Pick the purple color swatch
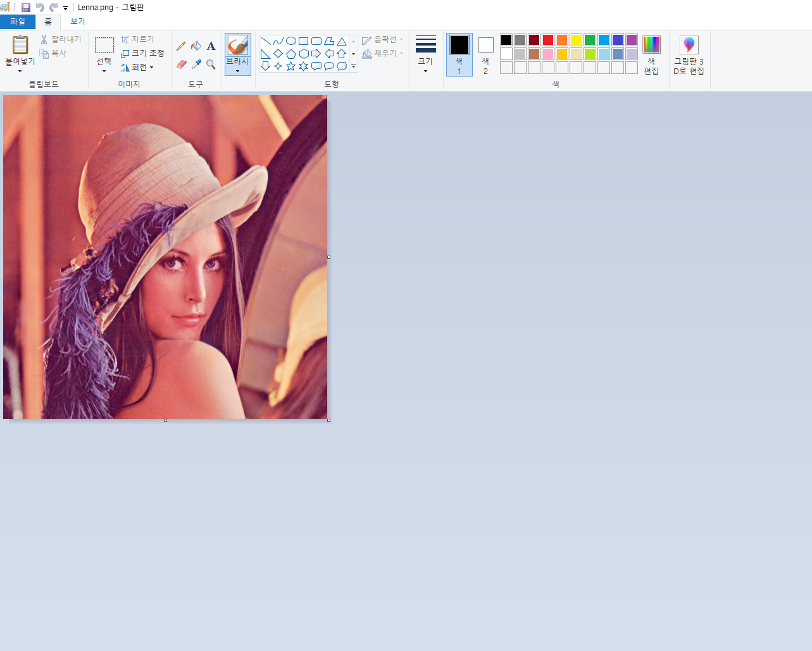 click(632, 40)
